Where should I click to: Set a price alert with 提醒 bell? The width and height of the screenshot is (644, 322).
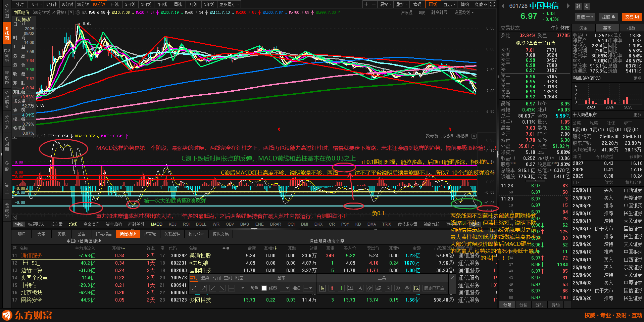pyautogui.click(x=608, y=16)
